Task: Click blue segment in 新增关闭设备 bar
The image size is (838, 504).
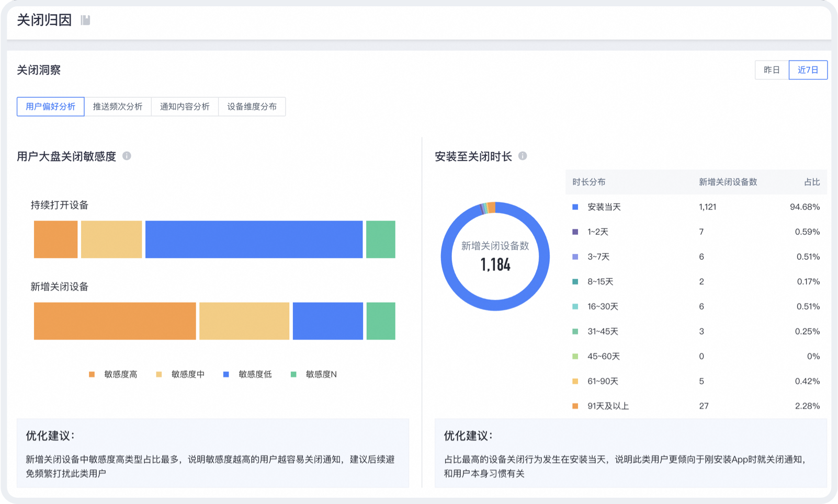Action: click(x=328, y=321)
